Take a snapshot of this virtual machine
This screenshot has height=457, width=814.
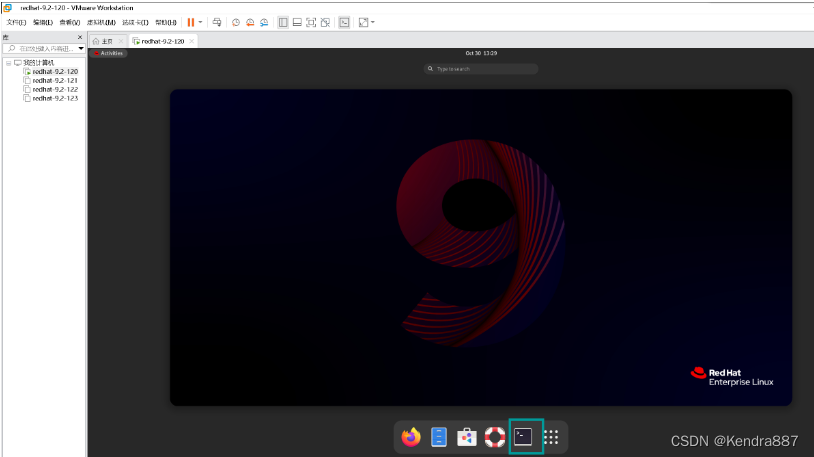click(236, 22)
